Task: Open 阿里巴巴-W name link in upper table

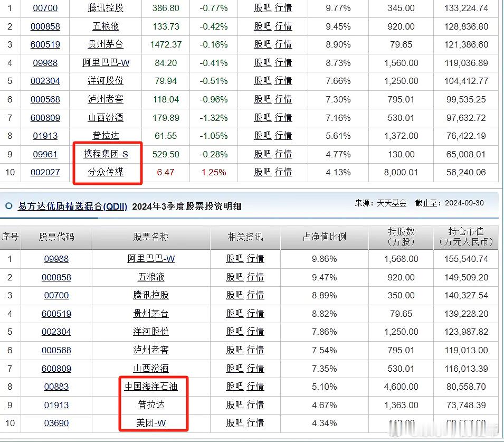Action: (x=106, y=63)
